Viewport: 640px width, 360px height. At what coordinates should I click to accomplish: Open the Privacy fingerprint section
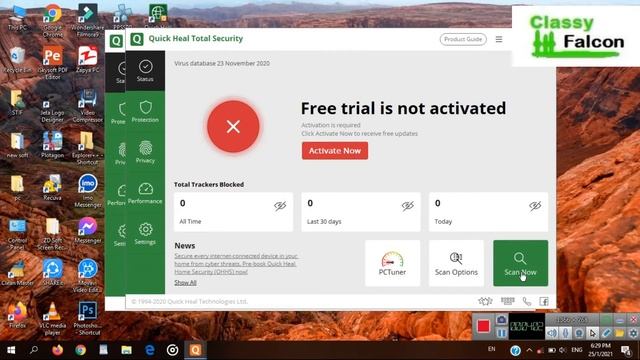coord(145,152)
